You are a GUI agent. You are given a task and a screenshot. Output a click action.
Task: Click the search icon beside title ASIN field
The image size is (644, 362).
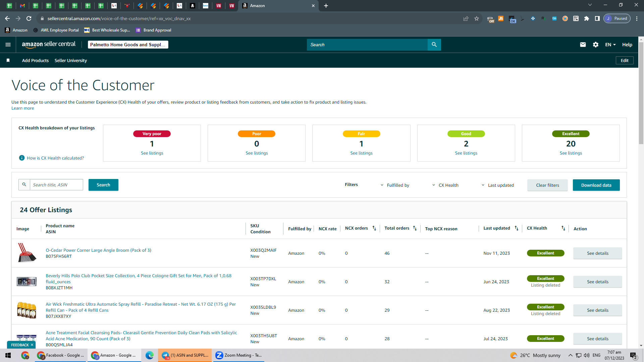[24, 185]
